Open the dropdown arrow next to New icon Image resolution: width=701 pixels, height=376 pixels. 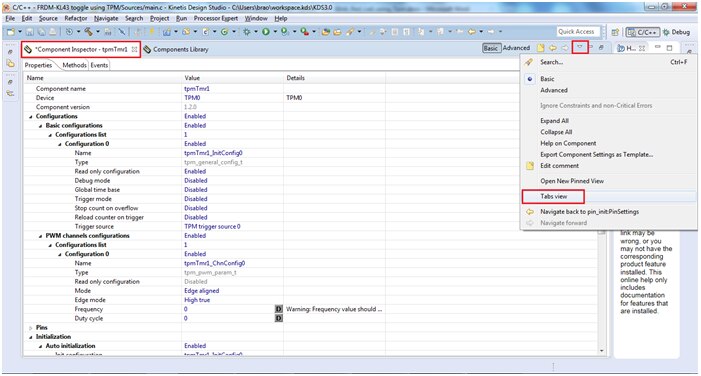(x=20, y=32)
